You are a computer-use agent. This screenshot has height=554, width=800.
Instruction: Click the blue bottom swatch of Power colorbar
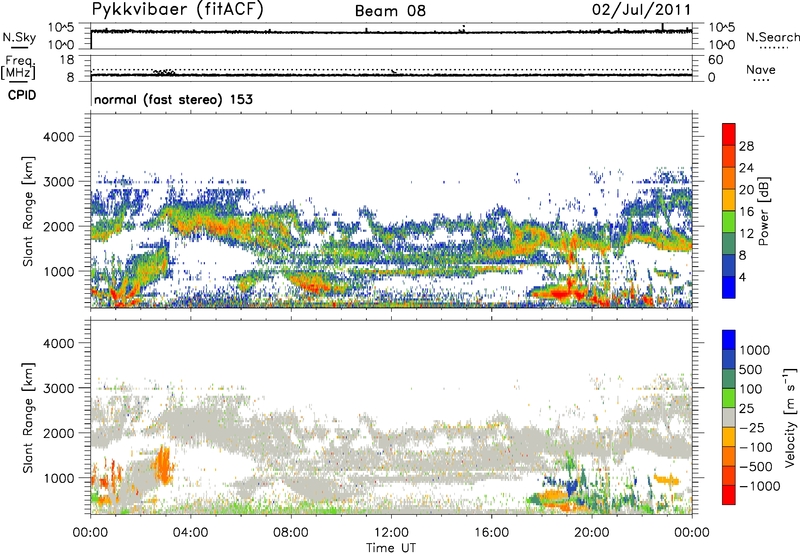729,287
